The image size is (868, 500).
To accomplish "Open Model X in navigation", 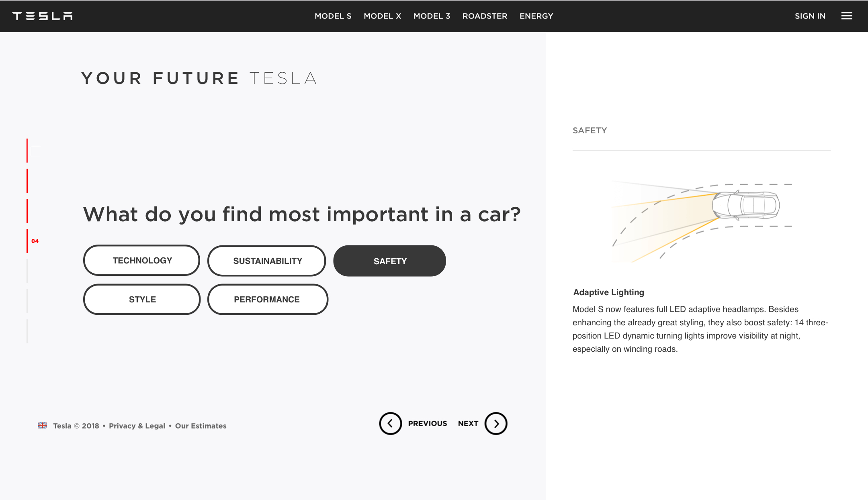I will pos(383,16).
